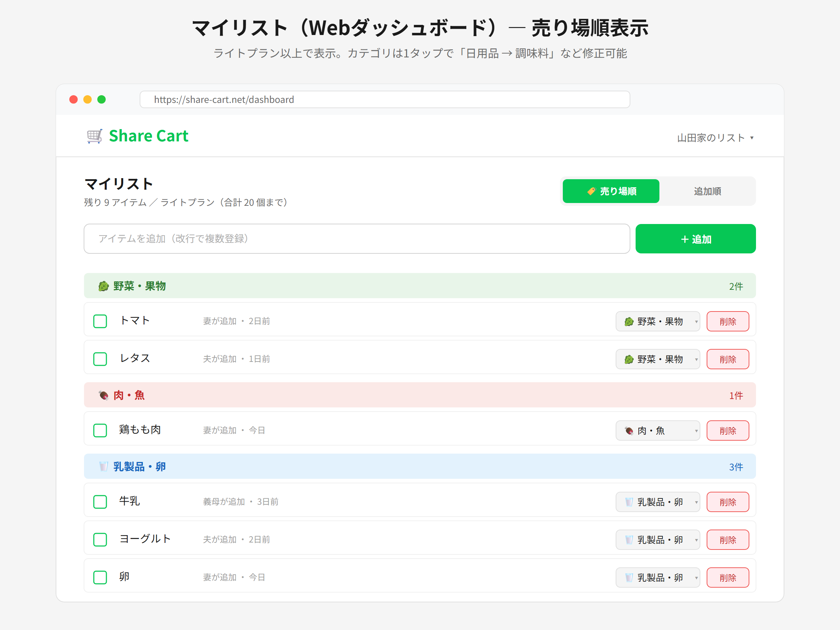This screenshot has height=630, width=840.
Task: Check off the 卵 item
Action: 100,577
